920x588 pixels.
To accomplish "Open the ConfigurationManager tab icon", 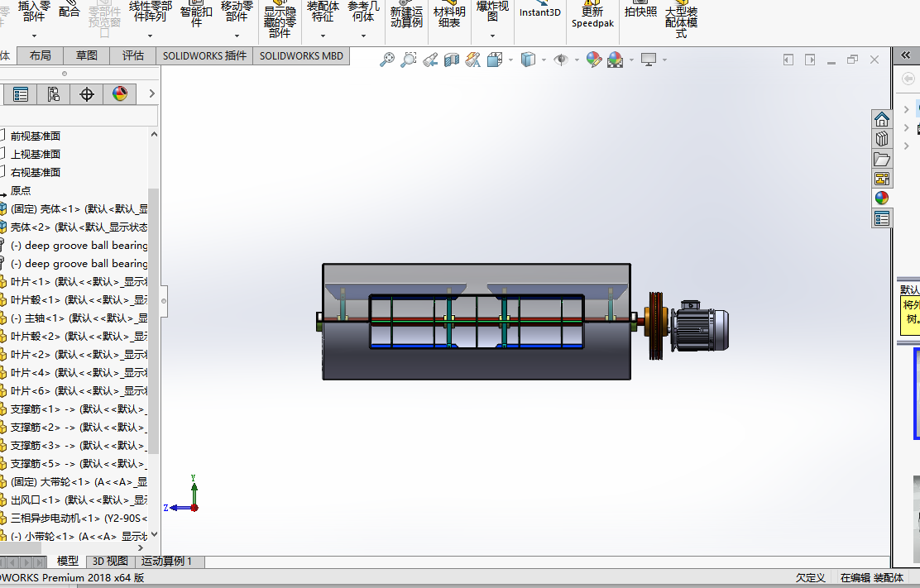I will pos(54,93).
